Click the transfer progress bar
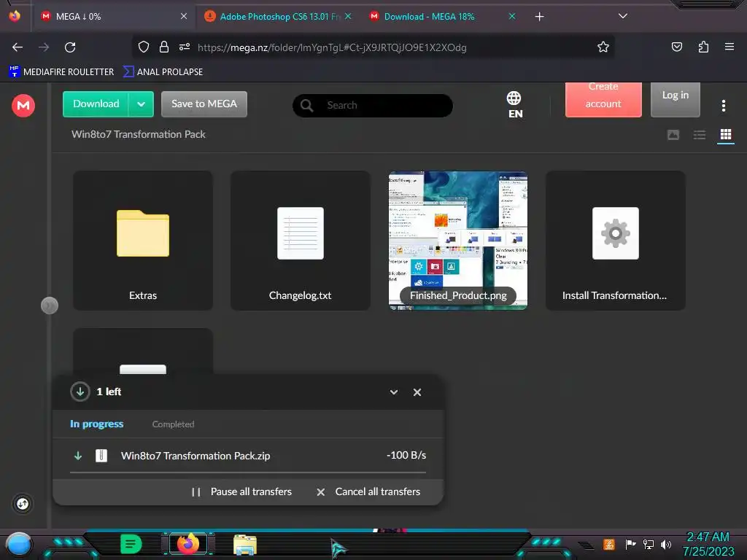 pos(248,472)
